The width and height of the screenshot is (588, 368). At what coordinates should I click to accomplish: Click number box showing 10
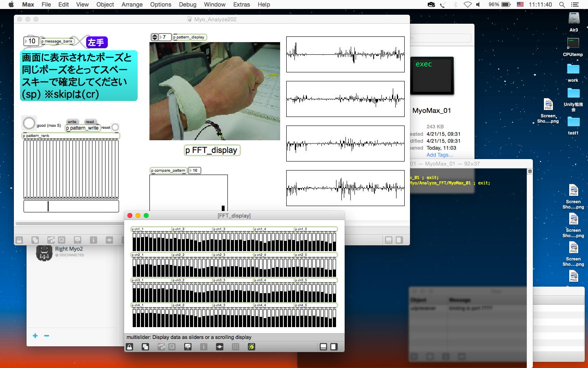click(x=31, y=41)
